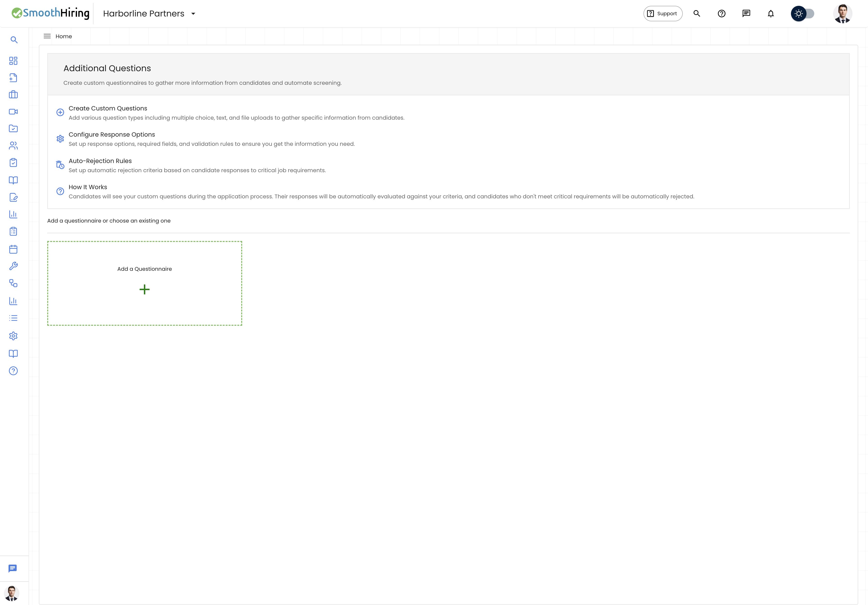The width and height of the screenshot is (868, 605).
Task: Open the document with pencil icon
Action: tap(13, 197)
